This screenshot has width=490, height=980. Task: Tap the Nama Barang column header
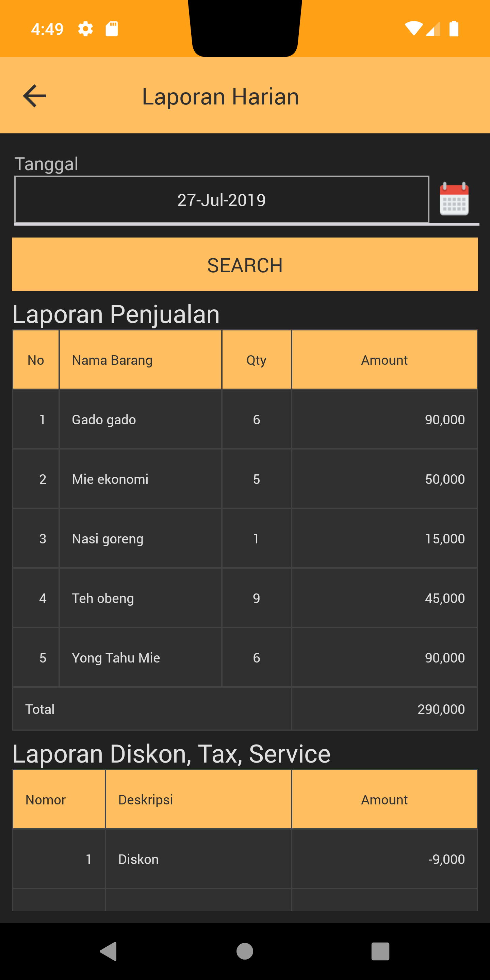coord(112,360)
